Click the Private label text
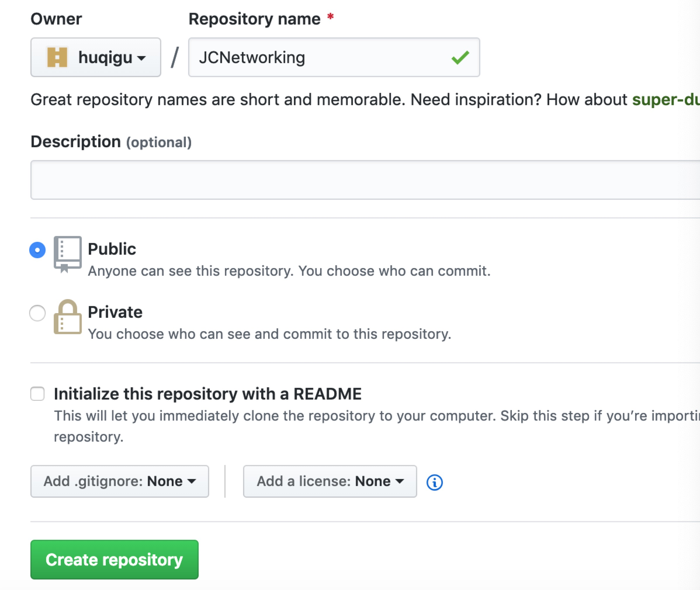The width and height of the screenshot is (700, 590). coord(115,312)
